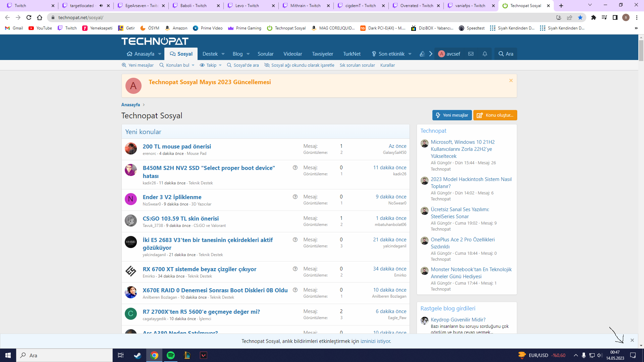Dismiss the Mayıs 2023 update notice
Image resolution: width=644 pixels, height=362 pixels.
(x=511, y=80)
